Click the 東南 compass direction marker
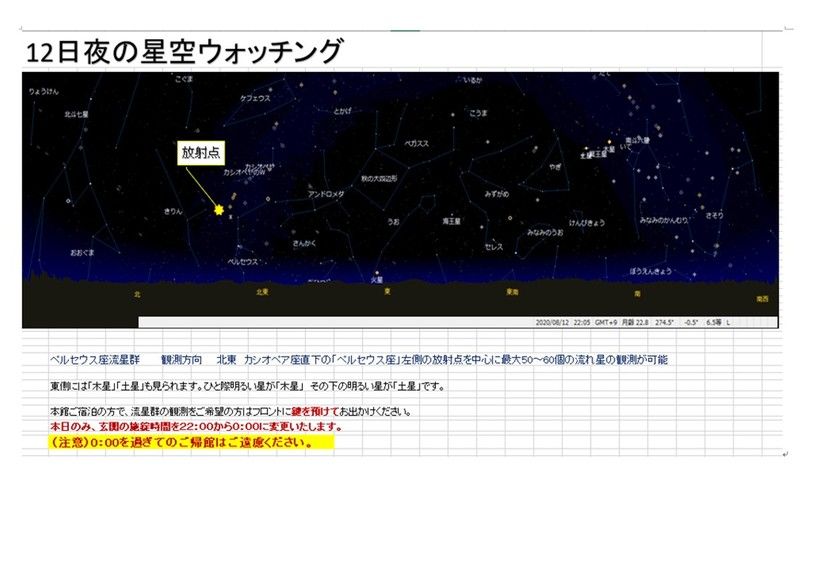 tap(512, 292)
